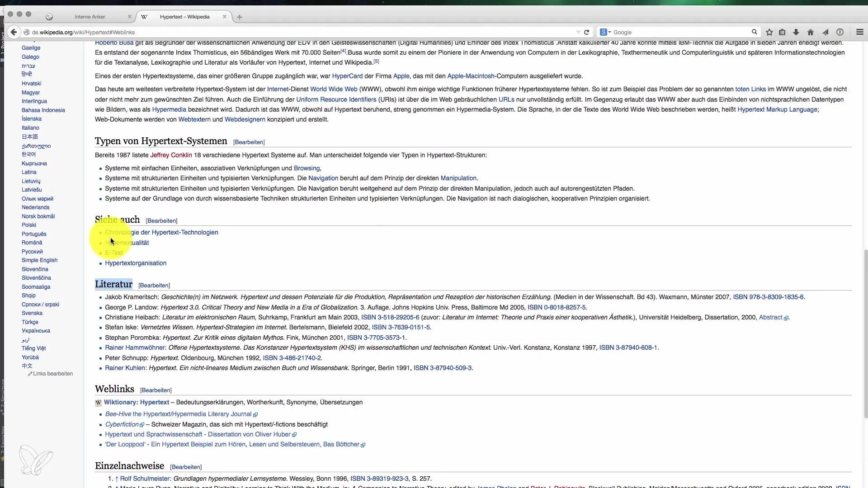Click the bookmark star icon
The width and height of the screenshot is (868, 488).
pos(769,32)
